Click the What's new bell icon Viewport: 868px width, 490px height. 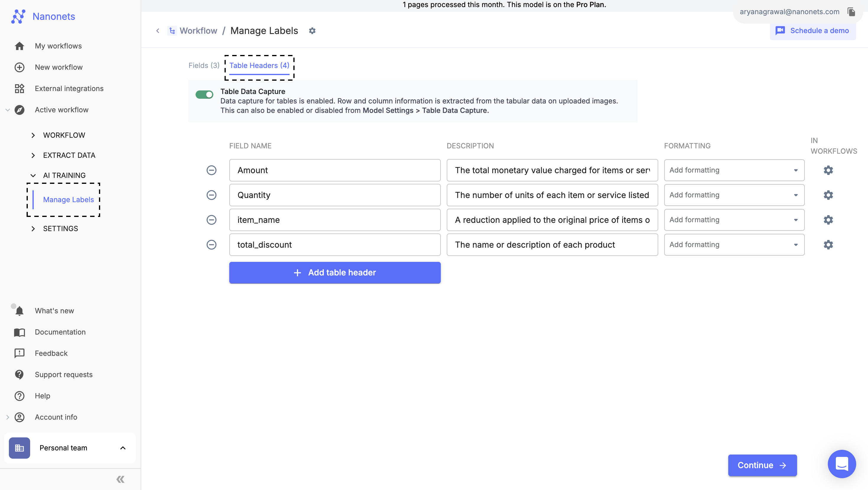click(19, 311)
